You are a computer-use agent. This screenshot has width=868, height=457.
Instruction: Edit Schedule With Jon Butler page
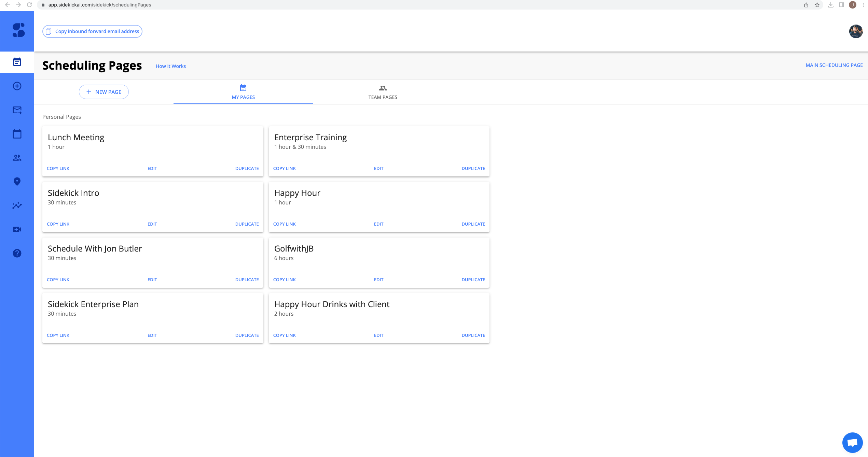152,280
